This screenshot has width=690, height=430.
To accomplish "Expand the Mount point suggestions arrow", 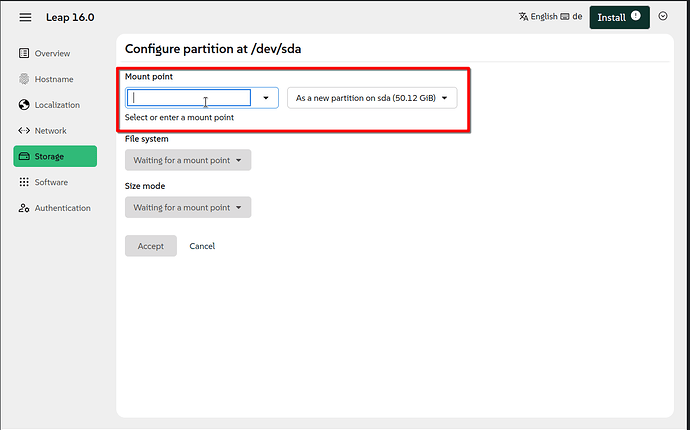I will [265, 98].
